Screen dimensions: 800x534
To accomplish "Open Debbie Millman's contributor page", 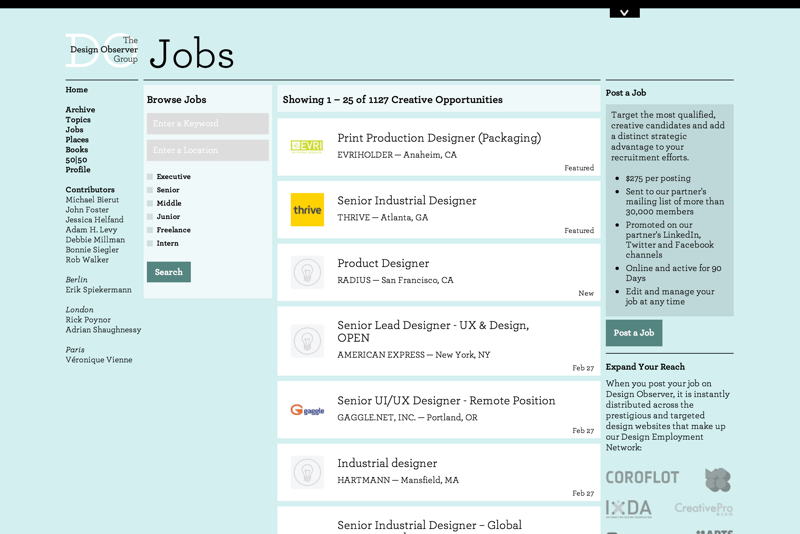I will (95, 240).
